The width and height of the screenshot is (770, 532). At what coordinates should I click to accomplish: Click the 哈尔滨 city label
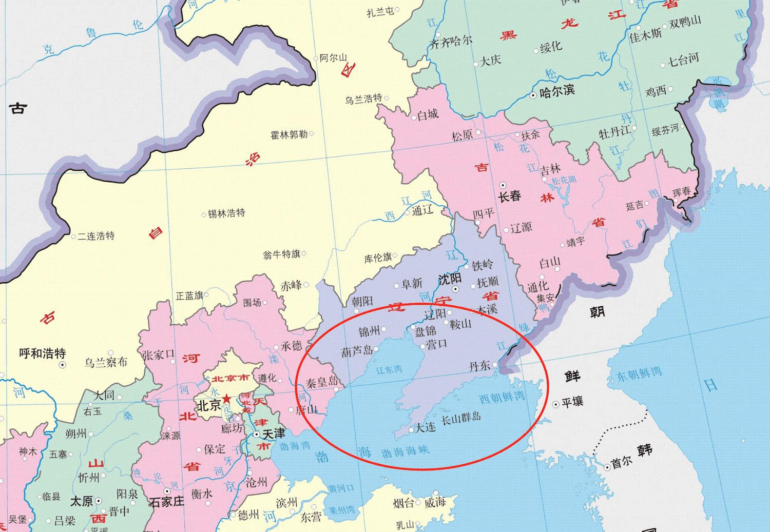557,92
